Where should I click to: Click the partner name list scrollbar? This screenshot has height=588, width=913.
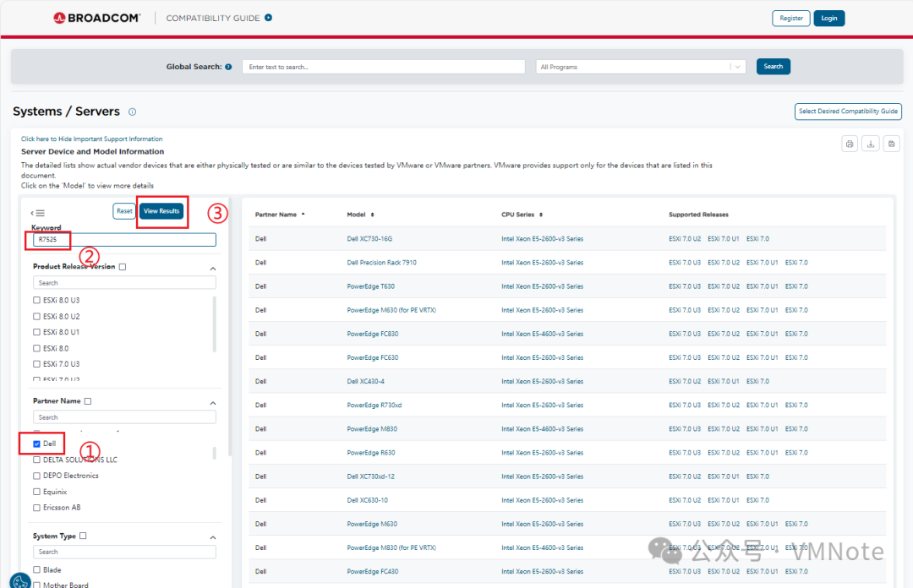click(x=214, y=453)
